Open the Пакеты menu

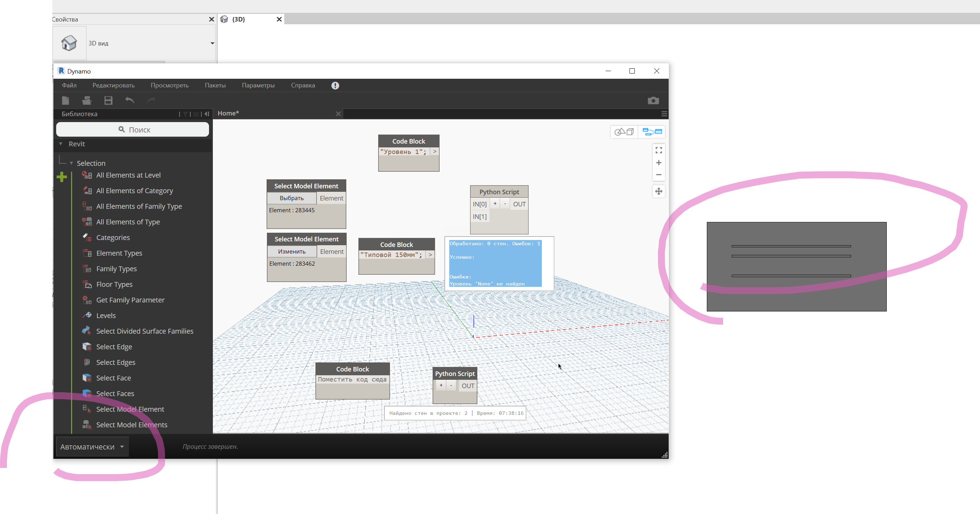pos(215,85)
